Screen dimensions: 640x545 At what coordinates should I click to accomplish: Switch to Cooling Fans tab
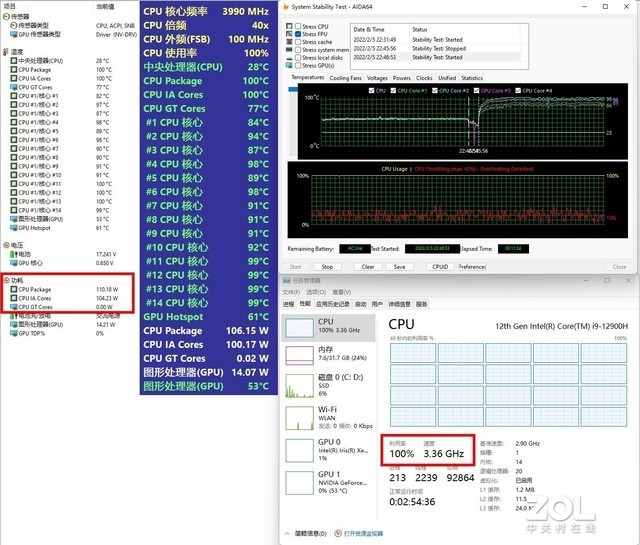point(345,78)
